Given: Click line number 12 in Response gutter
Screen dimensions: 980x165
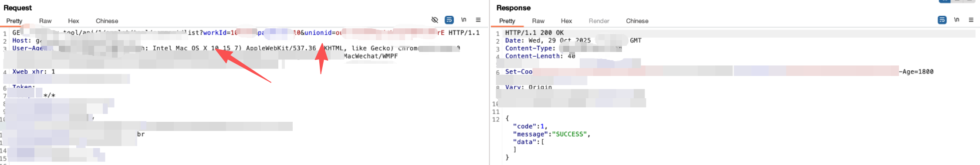Looking at the screenshot, I should 496,120.
